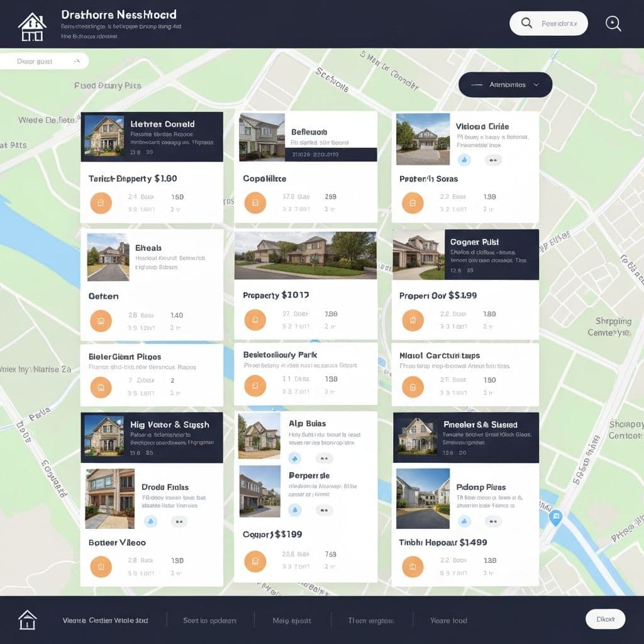
Task: Toggle the blue droplet icon on Pdonp Pires listing
Action: click(464, 520)
